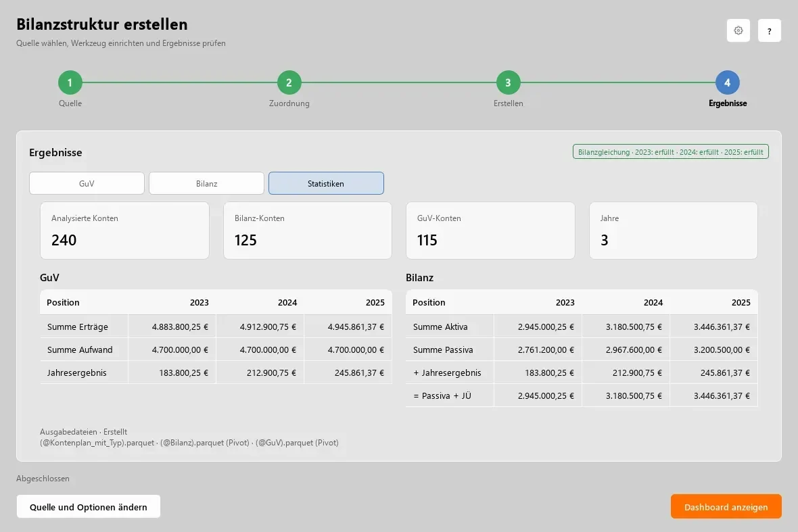Click Quelle und Optionen ändern button

point(89,506)
